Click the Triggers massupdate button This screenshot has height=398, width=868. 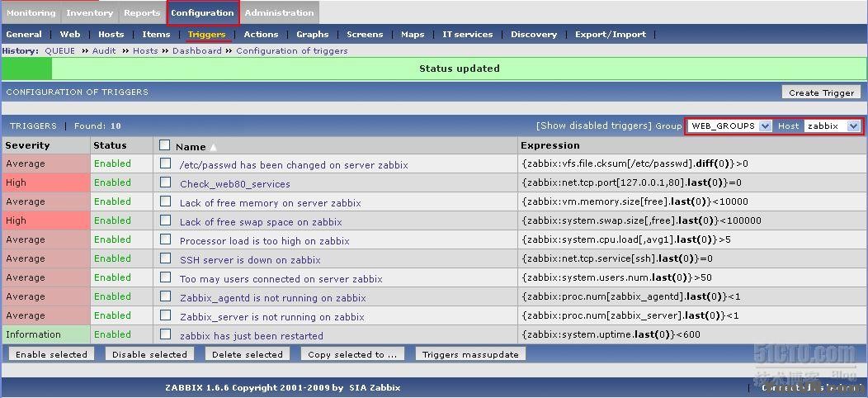pyautogui.click(x=470, y=354)
